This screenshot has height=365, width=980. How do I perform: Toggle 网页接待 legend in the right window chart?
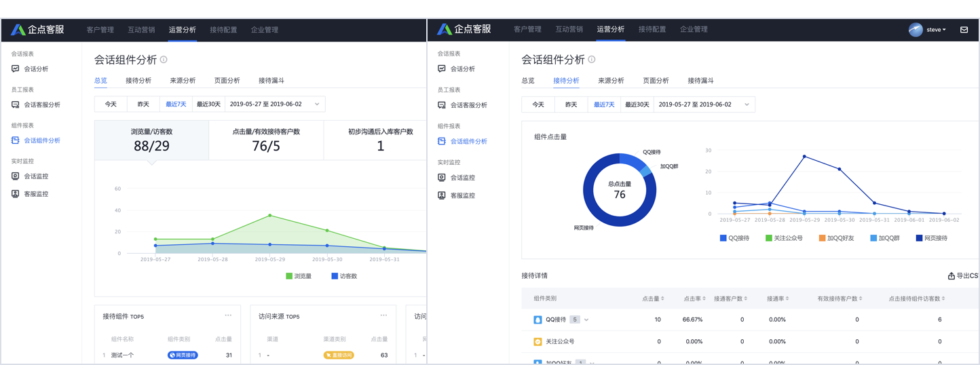point(931,238)
